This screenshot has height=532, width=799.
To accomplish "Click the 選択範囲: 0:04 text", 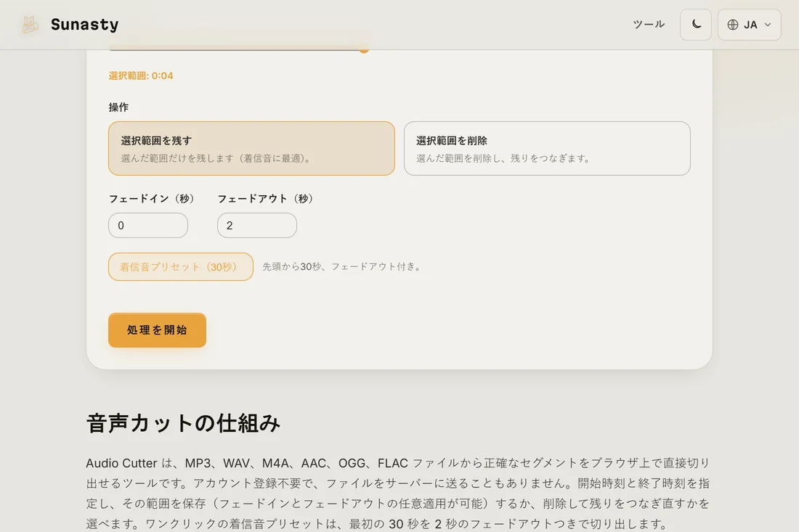I will 141,76.
